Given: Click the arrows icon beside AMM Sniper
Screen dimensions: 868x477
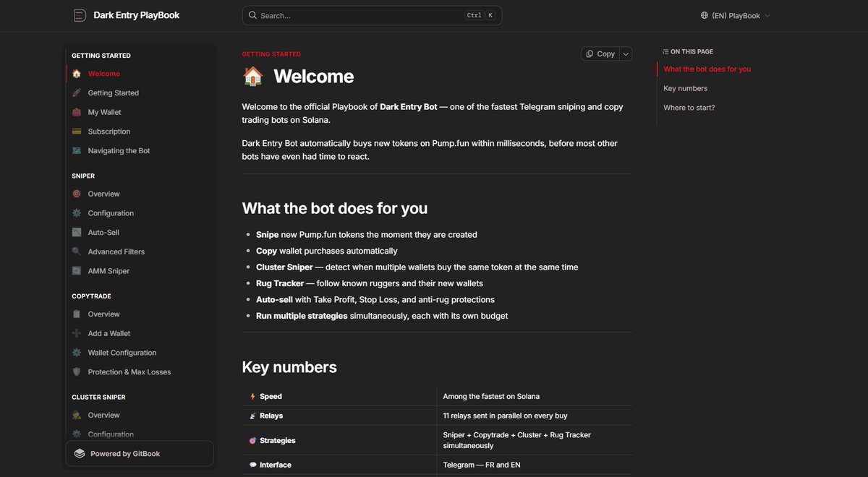Looking at the screenshot, I should click(77, 271).
